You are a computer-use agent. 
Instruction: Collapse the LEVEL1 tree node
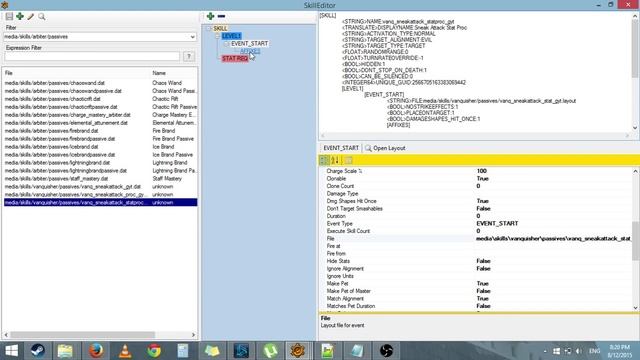pos(218,36)
